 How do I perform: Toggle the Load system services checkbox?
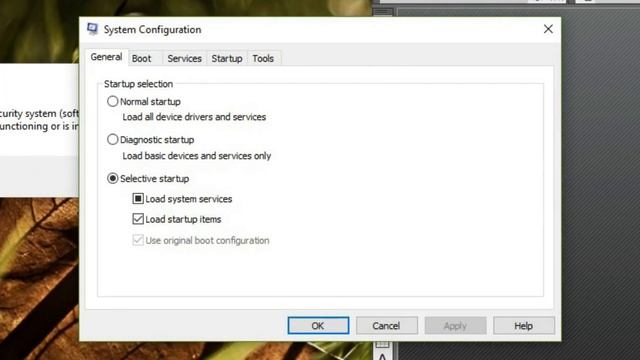pyautogui.click(x=138, y=199)
